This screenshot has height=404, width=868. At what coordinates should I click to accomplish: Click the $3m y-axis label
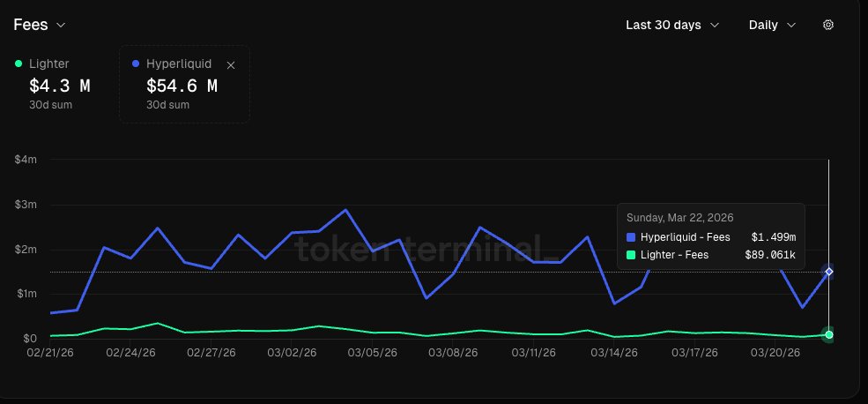point(26,205)
